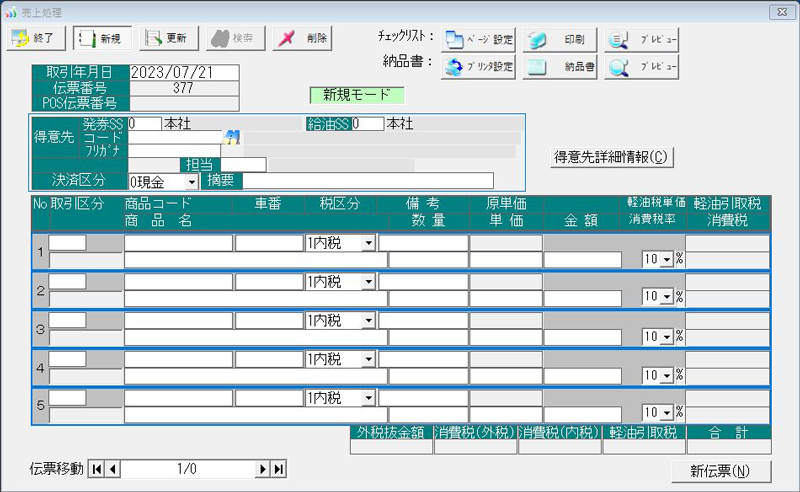Click the 更新 update toolbar button
Viewport: 800px width, 492px height.
[x=166, y=38]
